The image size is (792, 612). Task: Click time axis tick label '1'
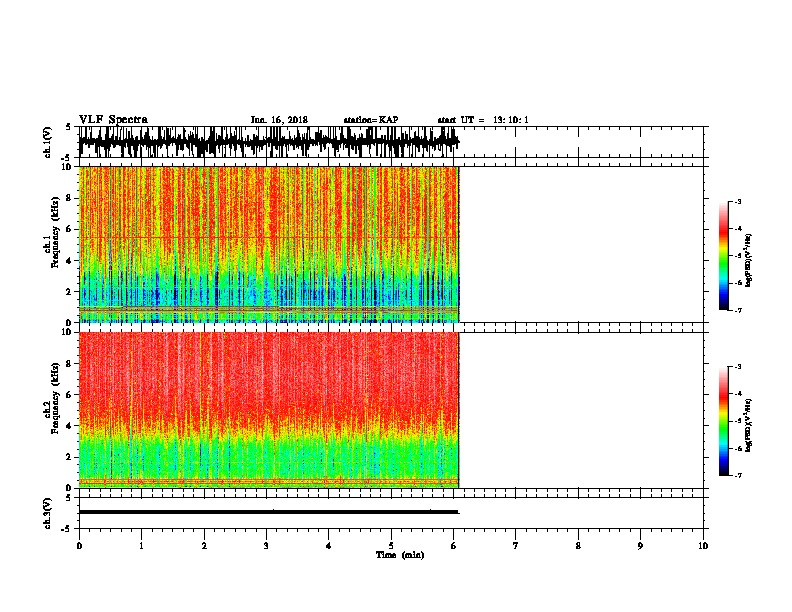[x=141, y=546]
